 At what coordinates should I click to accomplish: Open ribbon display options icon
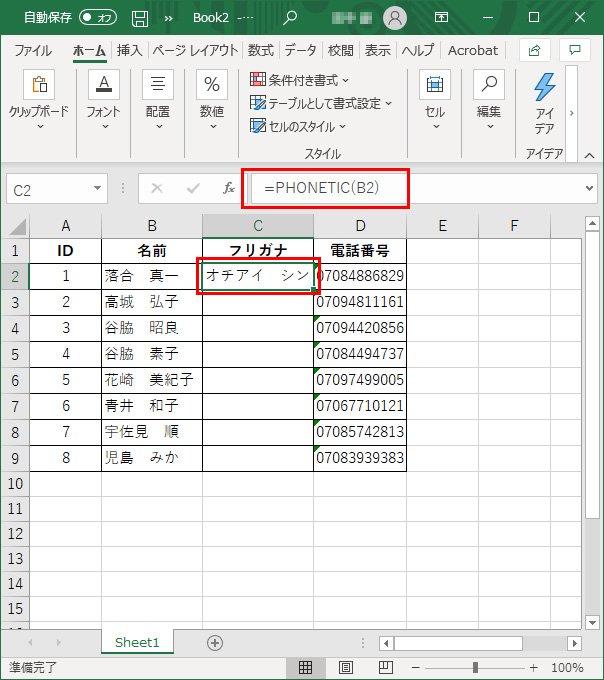point(441,17)
